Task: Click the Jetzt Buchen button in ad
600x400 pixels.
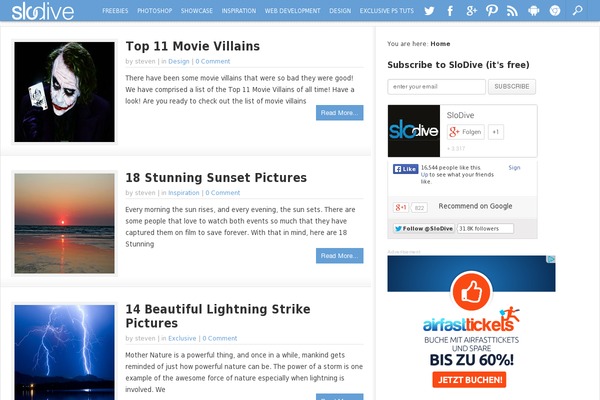Action: pos(470,380)
